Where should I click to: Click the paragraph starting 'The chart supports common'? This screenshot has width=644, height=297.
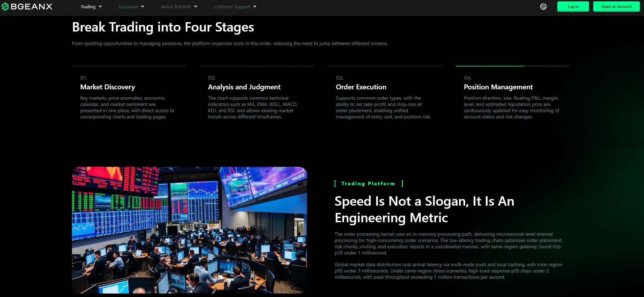tap(253, 107)
